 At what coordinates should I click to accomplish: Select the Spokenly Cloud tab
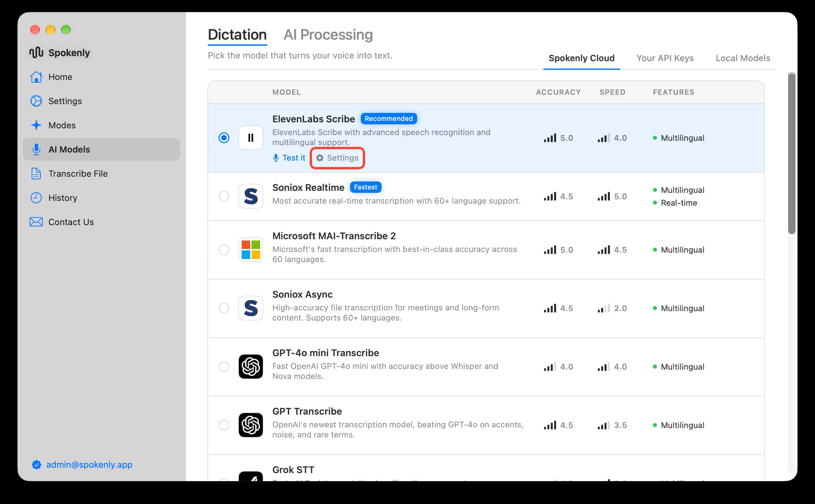582,58
